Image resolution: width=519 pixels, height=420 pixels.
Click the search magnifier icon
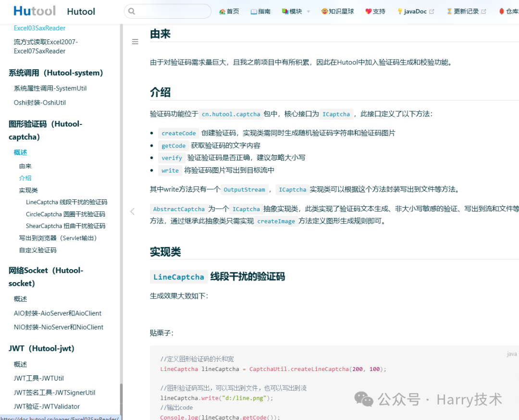(131, 11)
